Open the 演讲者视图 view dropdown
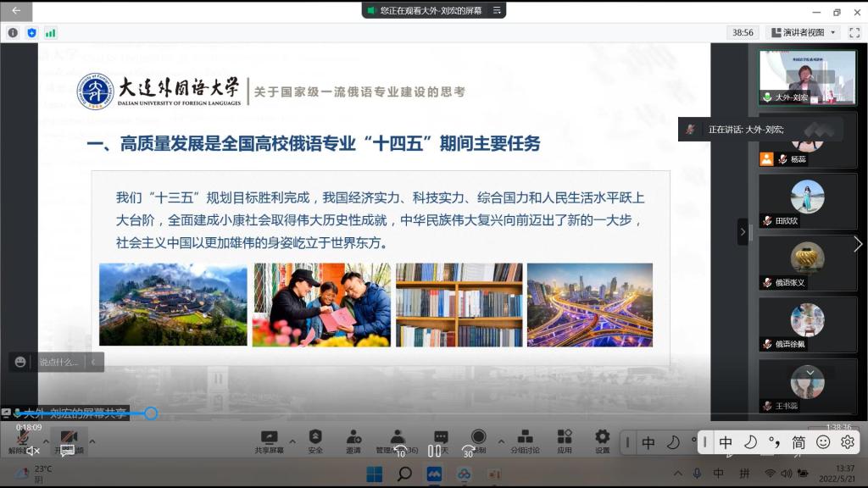This screenshot has width=868, height=488. [804, 32]
